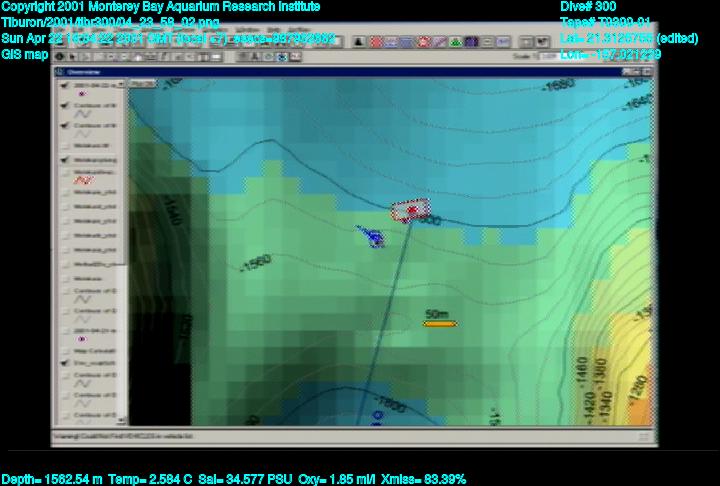Screen dimensions: 720x486
Task: Click the orange 50m scale bar
Action: coord(440,324)
